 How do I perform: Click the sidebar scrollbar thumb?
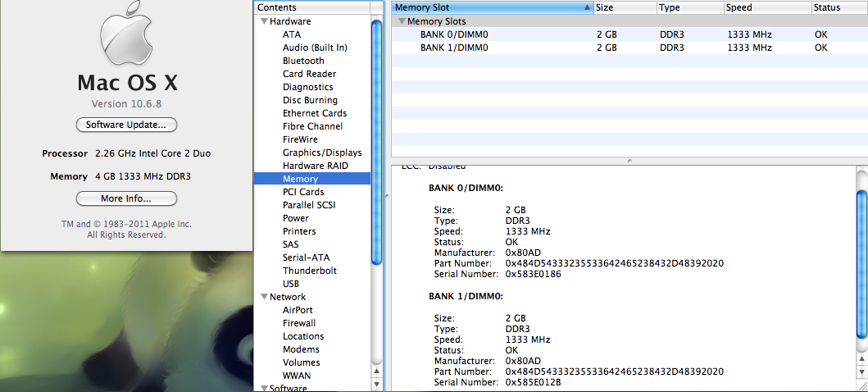pyautogui.click(x=376, y=142)
